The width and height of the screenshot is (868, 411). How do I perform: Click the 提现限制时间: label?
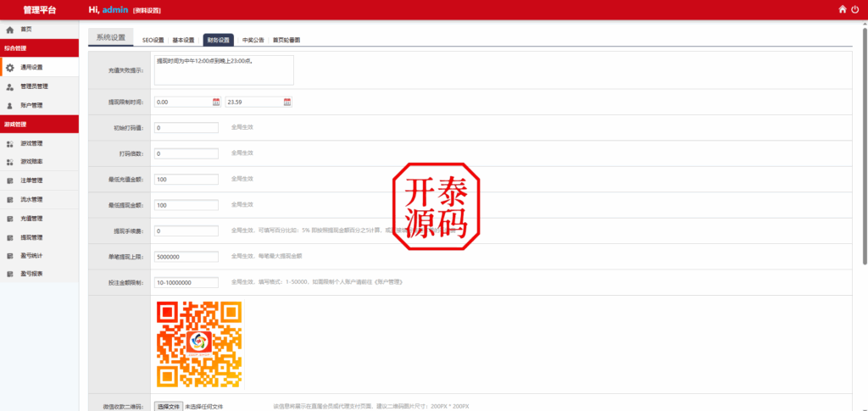pyautogui.click(x=125, y=103)
